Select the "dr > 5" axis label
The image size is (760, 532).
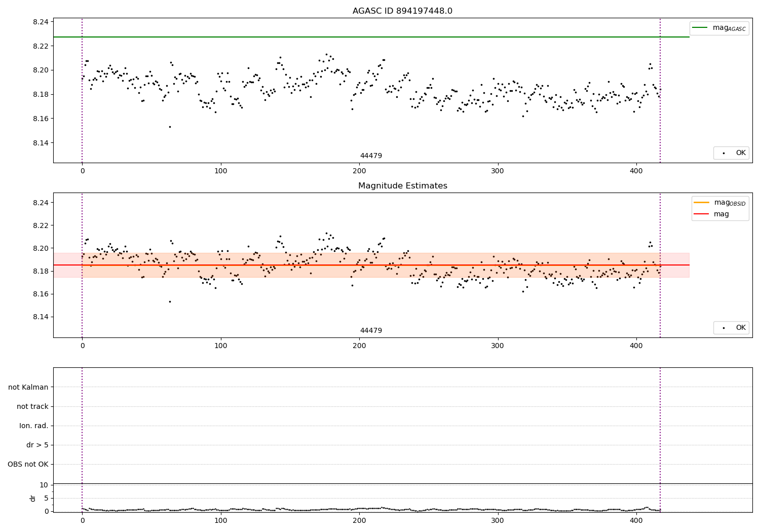pos(37,445)
